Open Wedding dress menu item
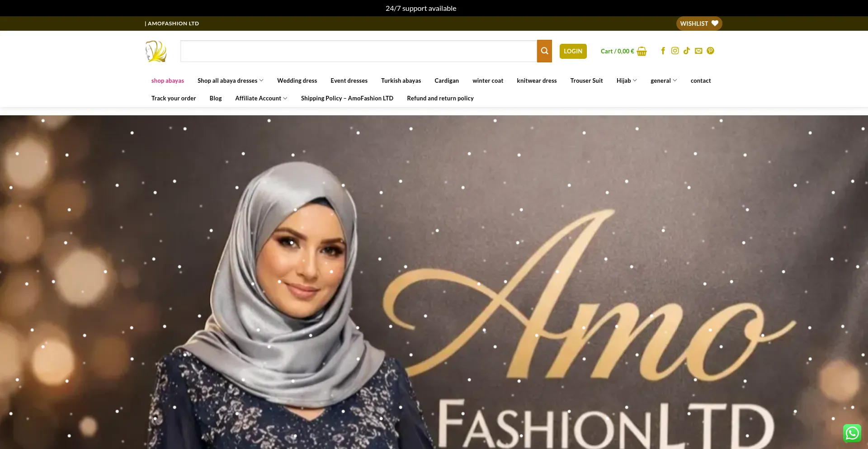The height and width of the screenshot is (449, 868). pos(297,80)
